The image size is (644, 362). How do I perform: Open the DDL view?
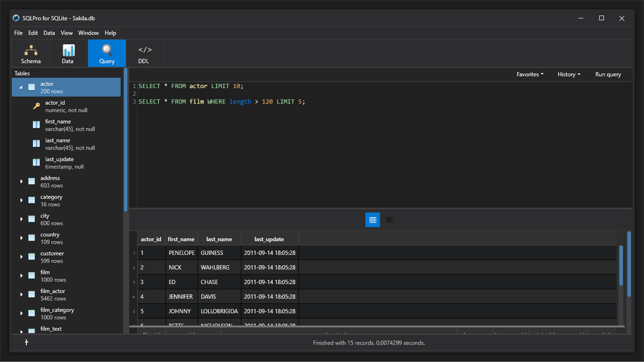click(145, 53)
